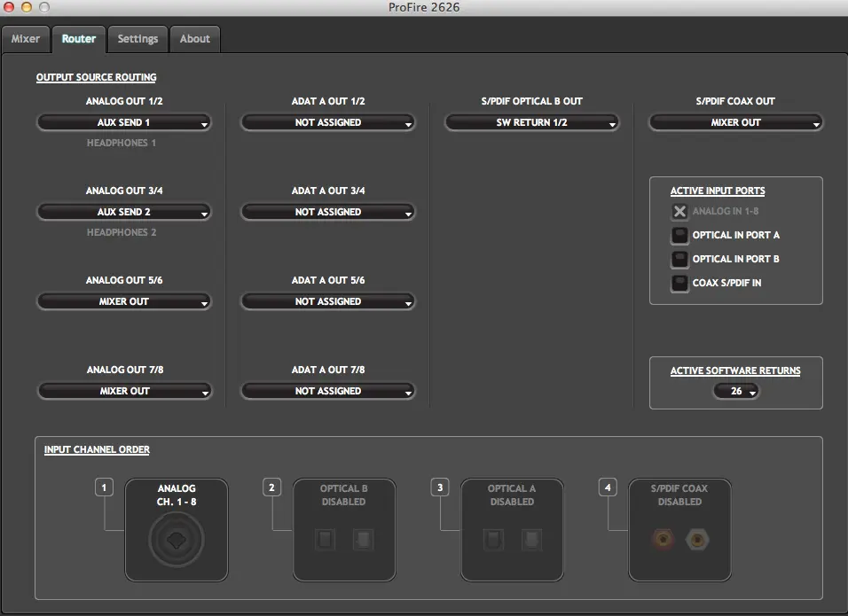The width and height of the screenshot is (848, 616).
Task: Close the ProFire 2626 window
Action: click(x=9, y=7)
